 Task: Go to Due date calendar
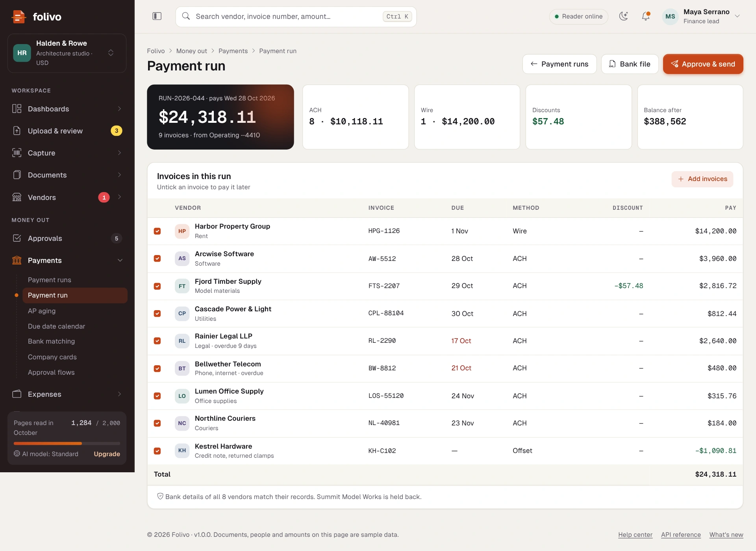pyautogui.click(x=75, y=326)
